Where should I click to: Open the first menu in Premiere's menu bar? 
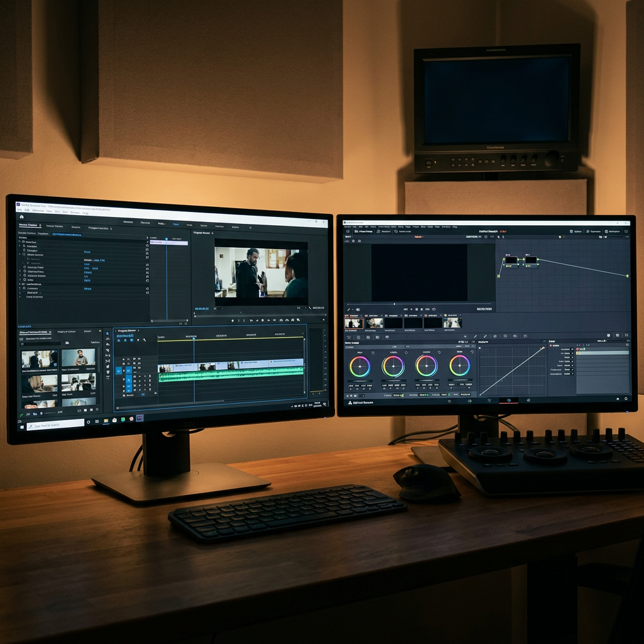tap(19, 209)
